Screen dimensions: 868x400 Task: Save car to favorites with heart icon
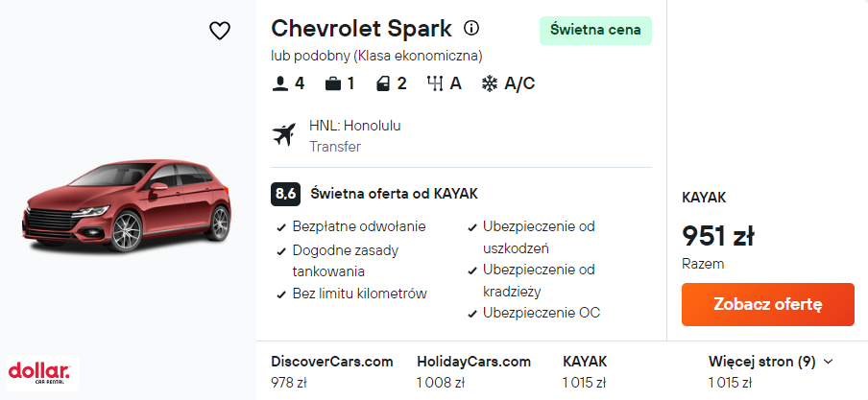[x=220, y=31]
